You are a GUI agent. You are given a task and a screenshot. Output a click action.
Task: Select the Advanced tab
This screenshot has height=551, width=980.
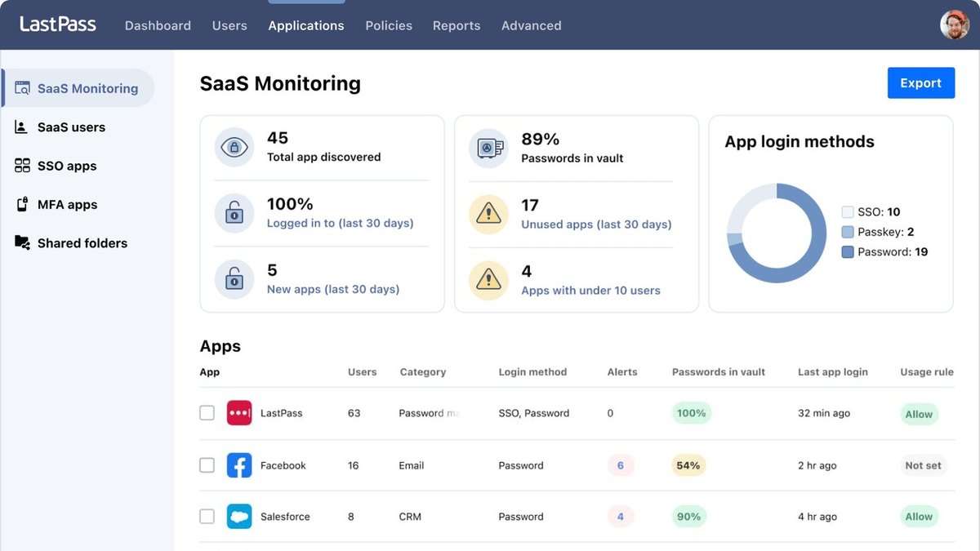(532, 25)
